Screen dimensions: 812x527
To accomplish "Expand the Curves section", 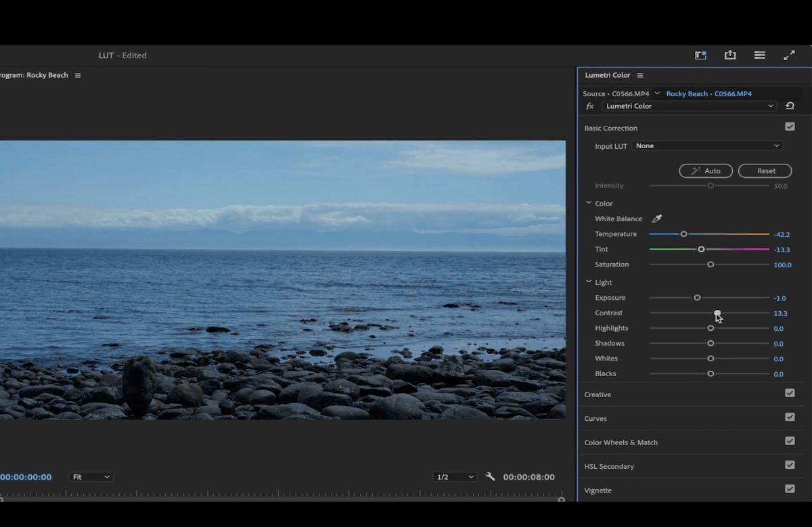I will pos(595,419).
